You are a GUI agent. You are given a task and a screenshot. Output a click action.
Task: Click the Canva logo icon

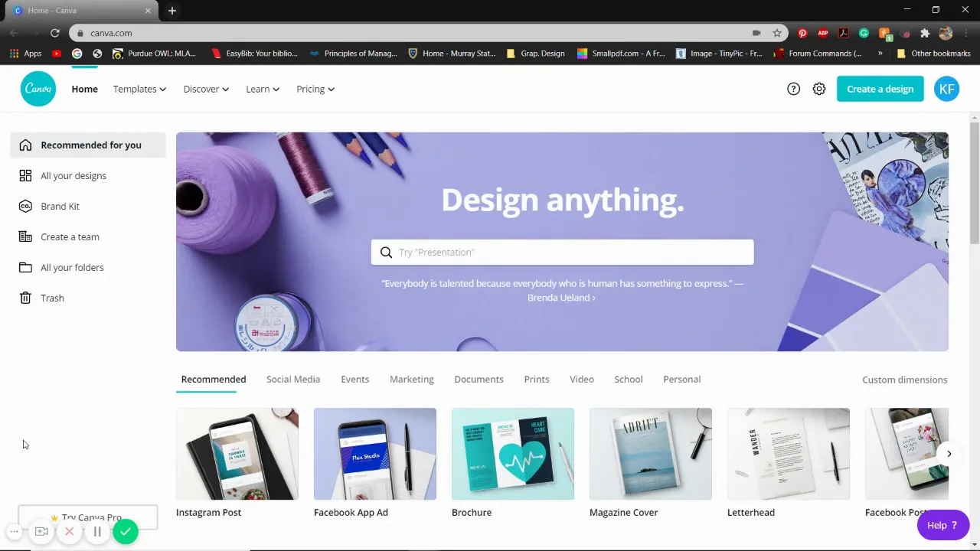(38, 89)
